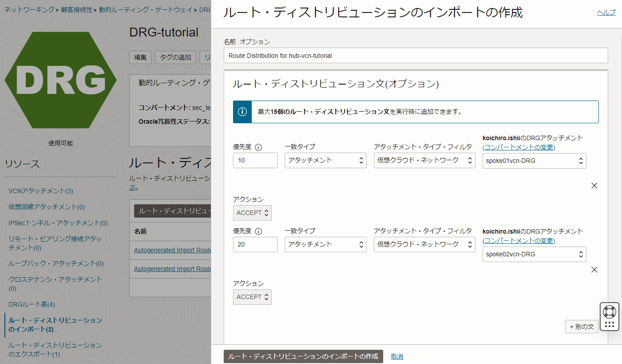This screenshot has width=622, height=364.
Task: Click the info icon in the statement limit banner
Action: 242,112
